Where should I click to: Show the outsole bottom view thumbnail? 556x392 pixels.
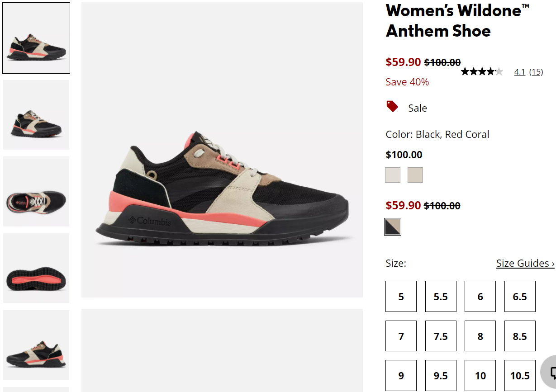36,268
